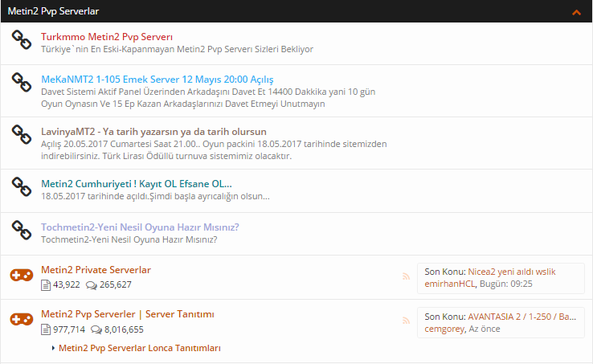Viewport: 593px width, 364px height.
Task: Open Tochmetin2-Yeni Nesil Oyuna link
Action: click(x=140, y=227)
